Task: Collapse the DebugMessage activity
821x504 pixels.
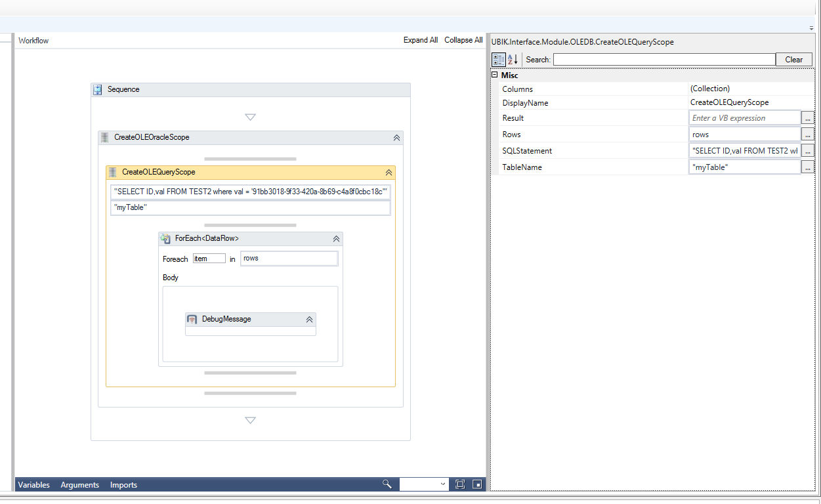Action: [309, 320]
